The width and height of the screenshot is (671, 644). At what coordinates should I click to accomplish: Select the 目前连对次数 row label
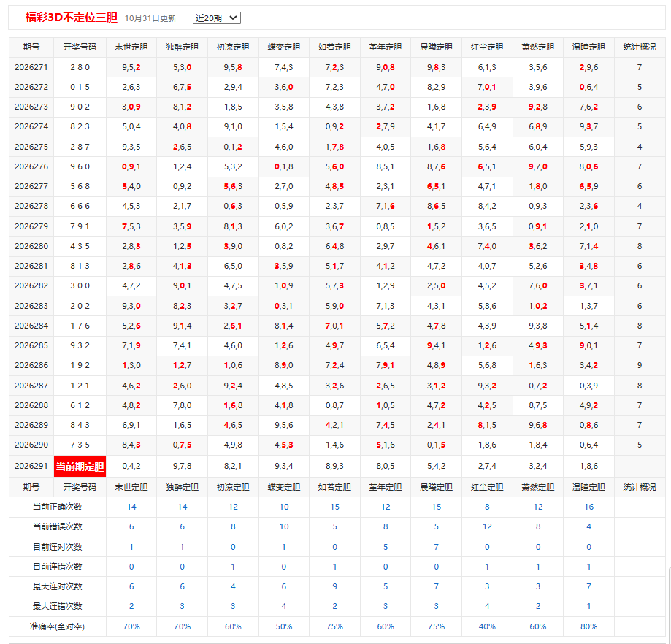tap(58, 547)
